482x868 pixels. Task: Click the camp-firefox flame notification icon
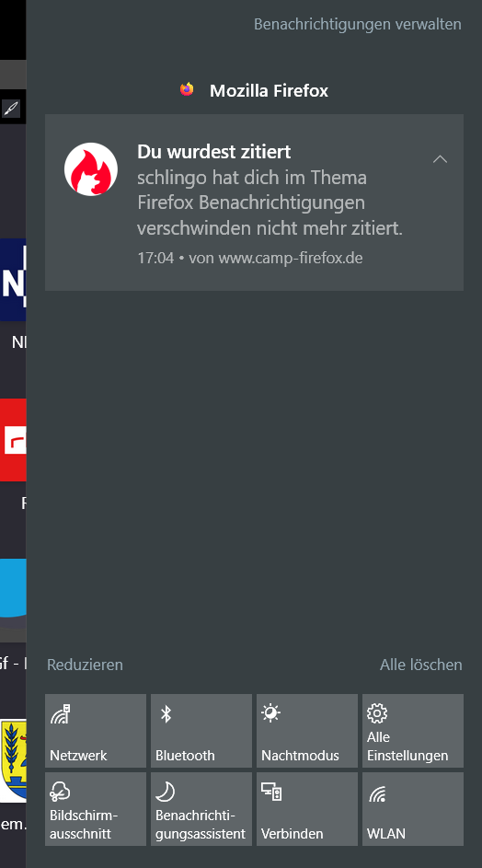91,168
